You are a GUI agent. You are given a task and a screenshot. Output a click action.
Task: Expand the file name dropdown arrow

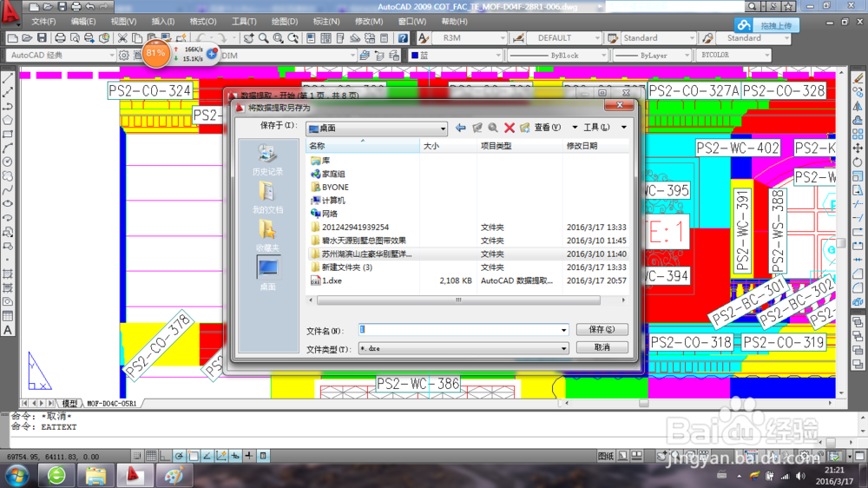pyautogui.click(x=563, y=330)
